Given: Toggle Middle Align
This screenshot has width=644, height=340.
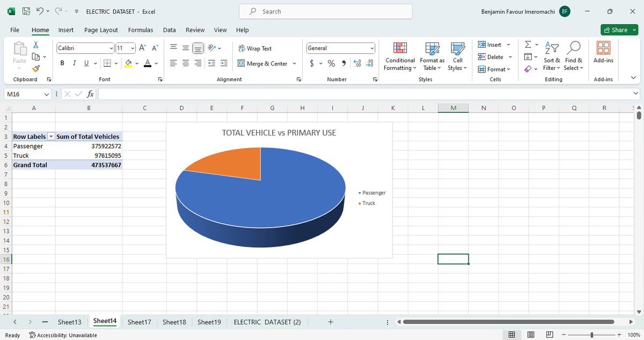Looking at the screenshot, I should (x=186, y=48).
